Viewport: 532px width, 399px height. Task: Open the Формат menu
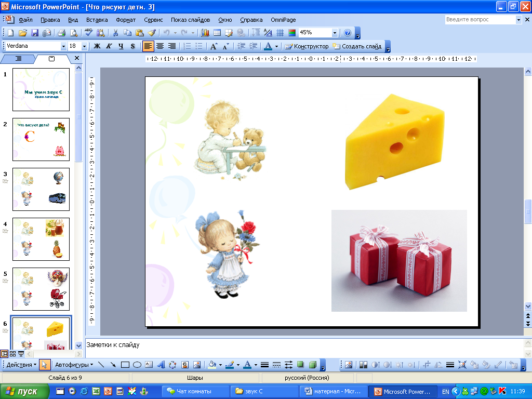pyautogui.click(x=126, y=20)
